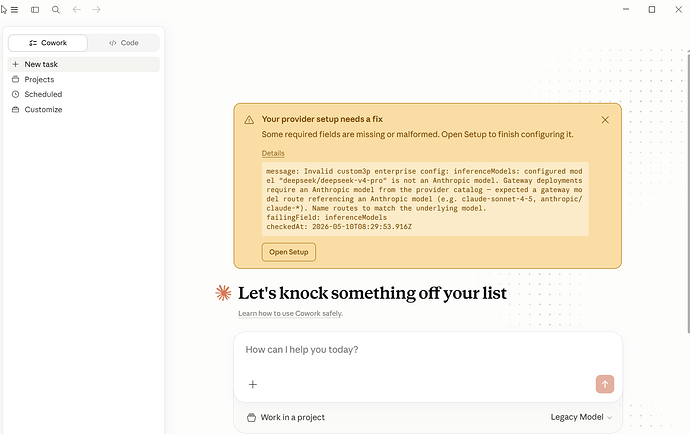This screenshot has width=690, height=434.
Task: Switch to the Code tab
Action: click(x=124, y=43)
